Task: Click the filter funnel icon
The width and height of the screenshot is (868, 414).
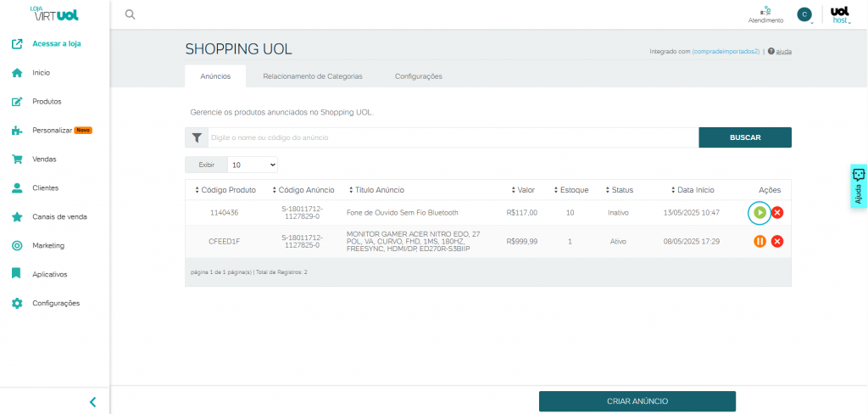Action: tap(197, 137)
